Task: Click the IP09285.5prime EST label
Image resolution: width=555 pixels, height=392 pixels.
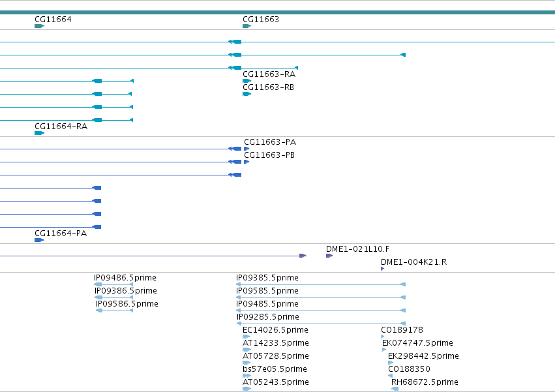Action: 268,317
